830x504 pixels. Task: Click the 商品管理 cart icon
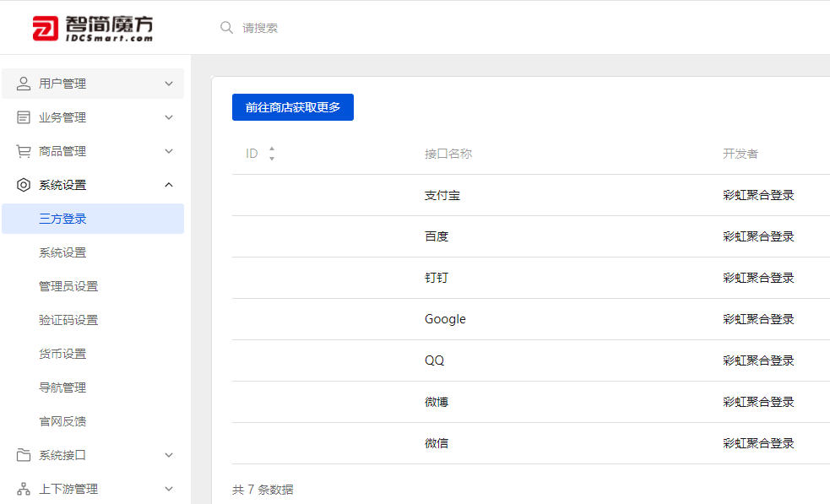(24, 151)
